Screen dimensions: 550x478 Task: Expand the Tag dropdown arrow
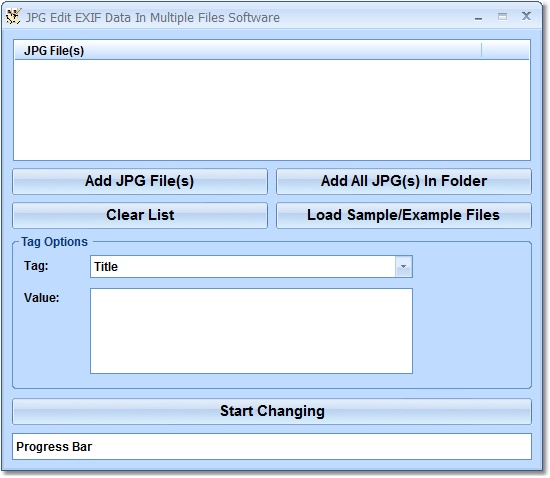coord(403,267)
